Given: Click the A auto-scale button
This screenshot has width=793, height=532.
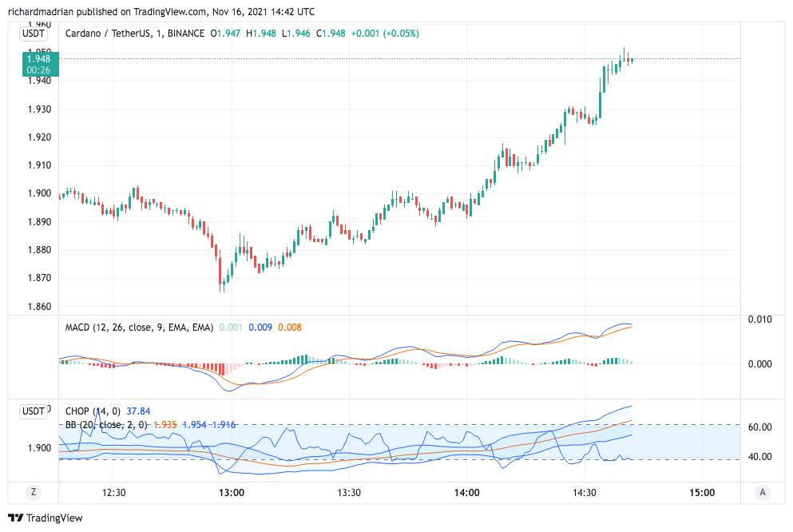Looking at the screenshot, I should (763, 493).
